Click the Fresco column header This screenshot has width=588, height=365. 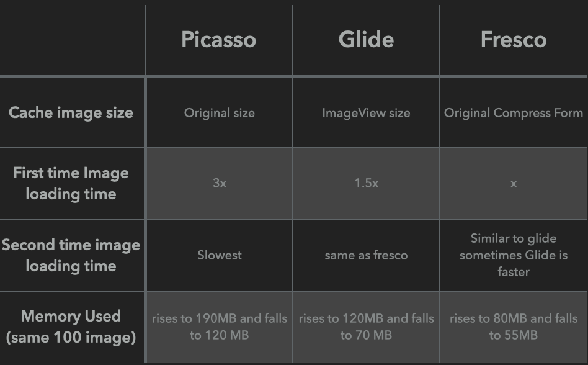coord(513,40)
